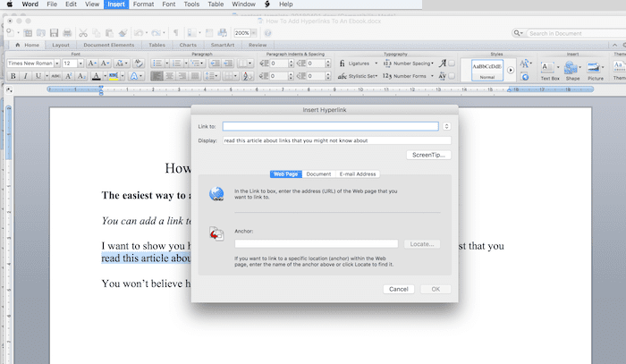Click the bulleted list icon

(157, 63)
